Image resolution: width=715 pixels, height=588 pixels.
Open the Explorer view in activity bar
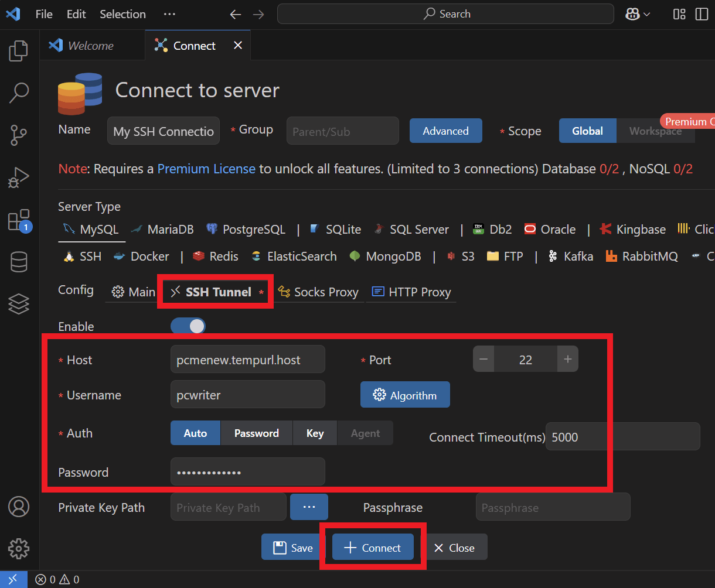(x=19, y=51)
